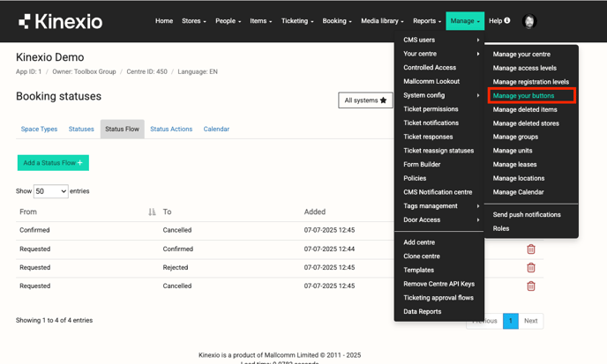This screenshot has width=607, height=364.
Task: Choose Form Builder from Manage menu
Action: pyautogui.click(x=422, y=165)
